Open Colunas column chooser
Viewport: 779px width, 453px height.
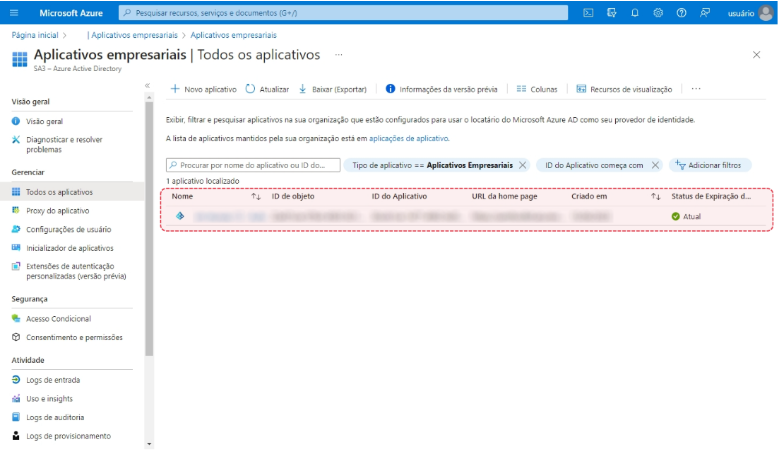coord(537,89)
